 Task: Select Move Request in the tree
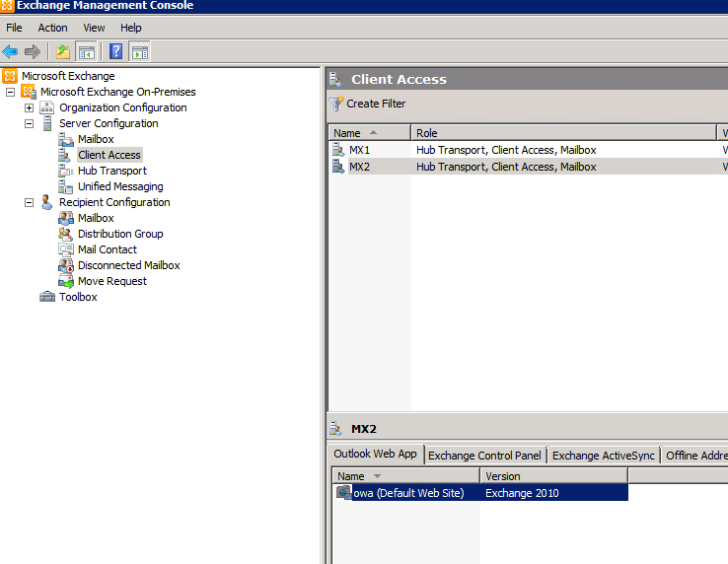111,281
